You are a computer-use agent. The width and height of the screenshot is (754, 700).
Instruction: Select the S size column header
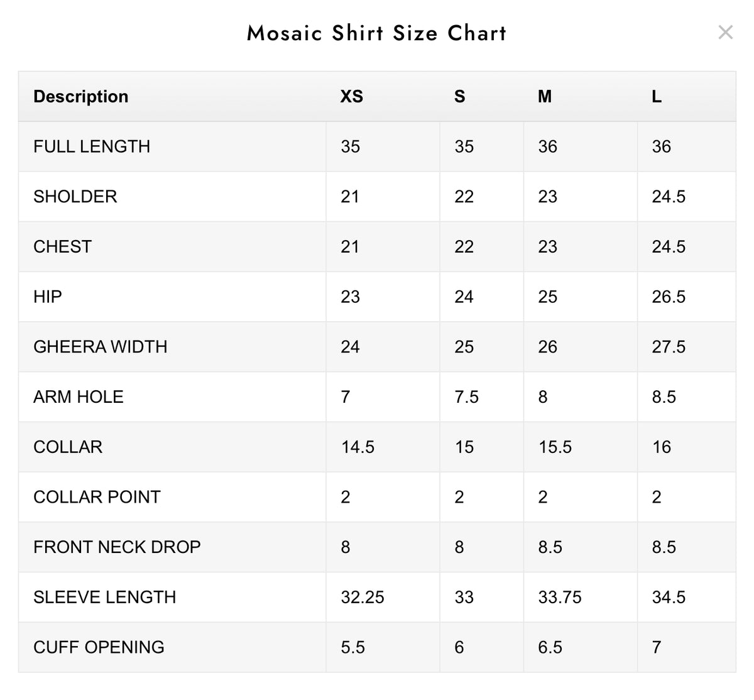(460, 96)
